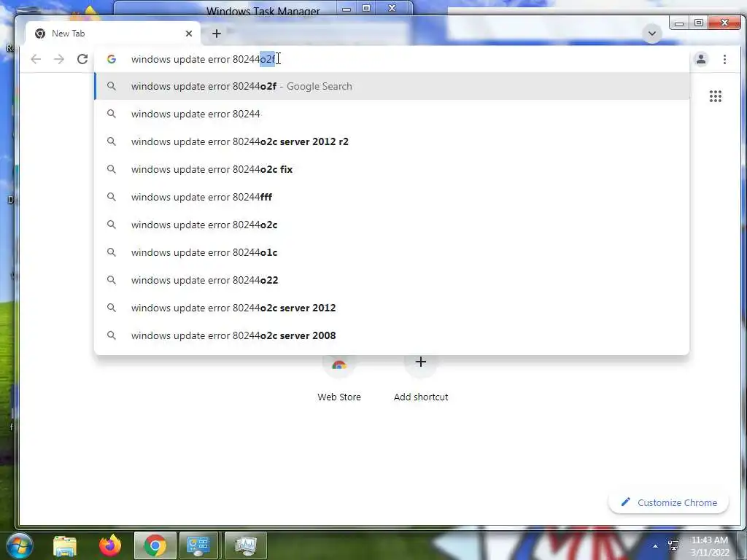Open Windows Explorer folder on taskbar
The width and height of the screenshot is (747, 560).
[x=65, y=546]
